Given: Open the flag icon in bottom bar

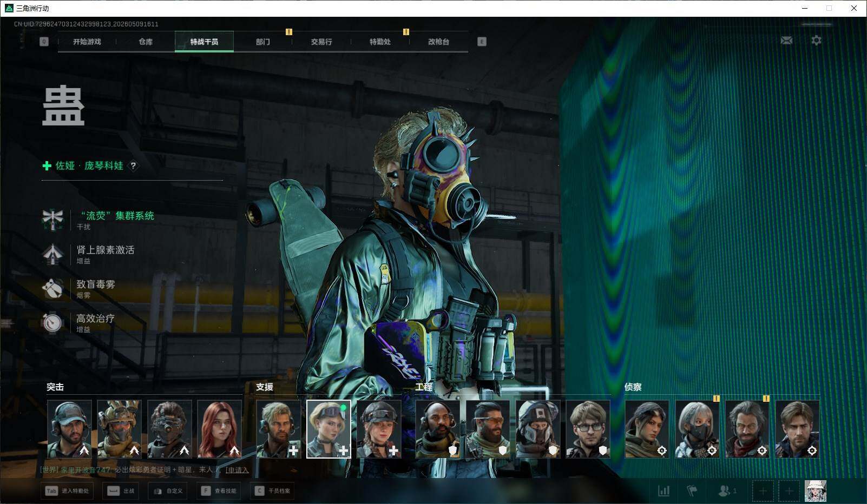Looking at the screenshot, I should pyautogui.click(x=692, y=490).
